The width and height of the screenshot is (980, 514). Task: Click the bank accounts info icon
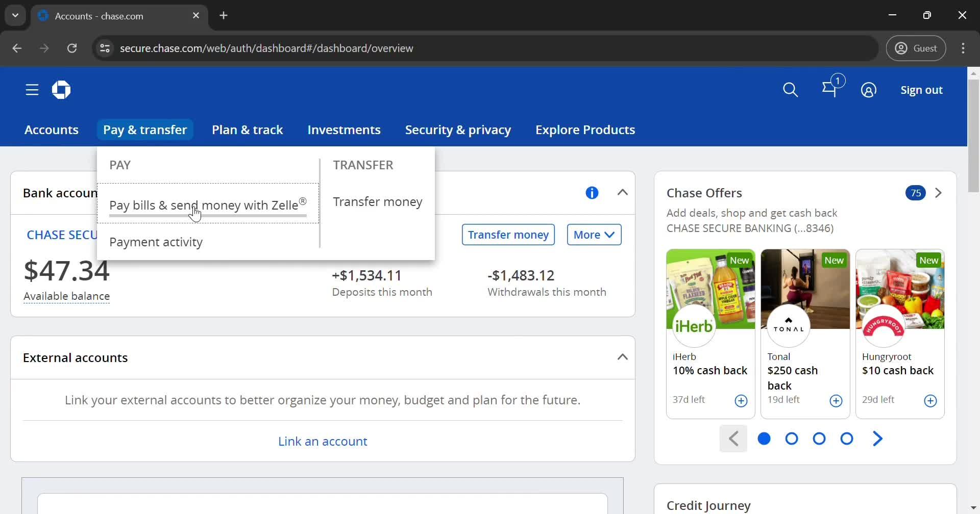tap(592, 192)
